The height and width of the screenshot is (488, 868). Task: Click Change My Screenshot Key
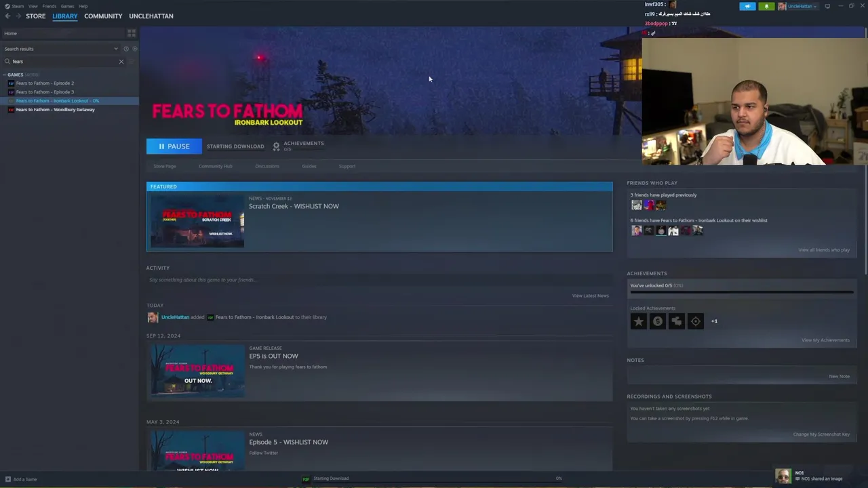[x=821, y=434]
